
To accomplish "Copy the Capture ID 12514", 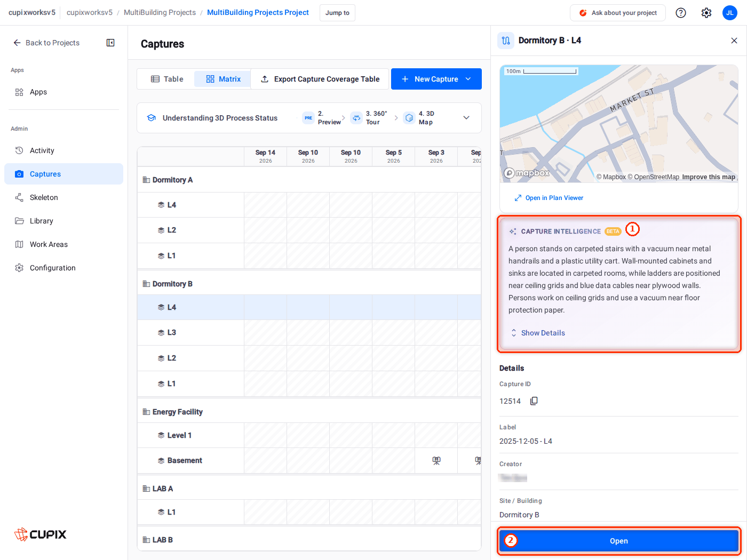I will coord(534,401).
